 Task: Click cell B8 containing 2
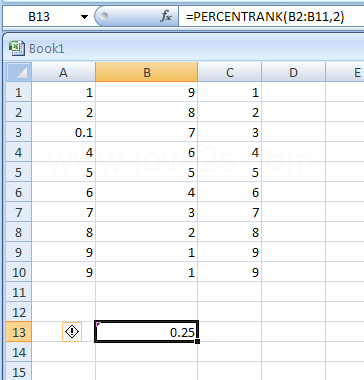point(147,232)
